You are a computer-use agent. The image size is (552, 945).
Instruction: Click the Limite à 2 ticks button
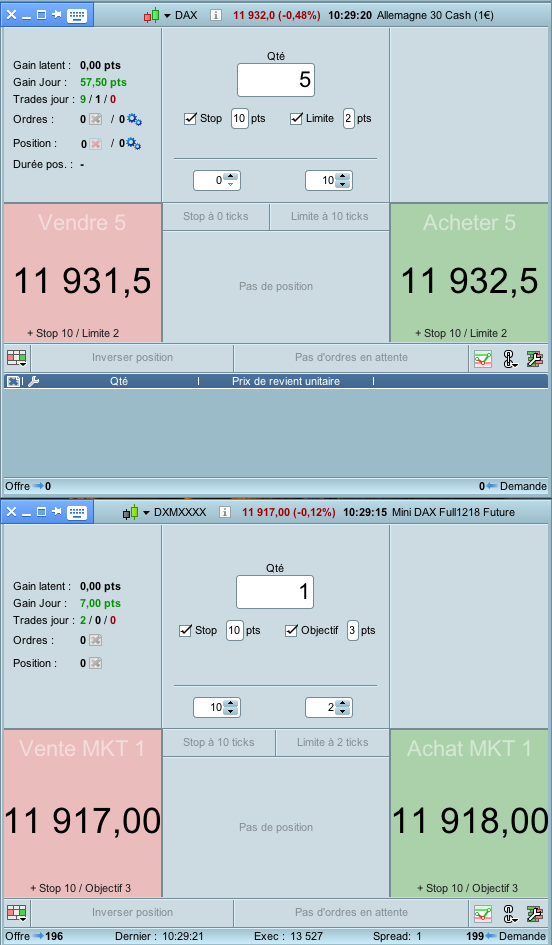(333, 742)
